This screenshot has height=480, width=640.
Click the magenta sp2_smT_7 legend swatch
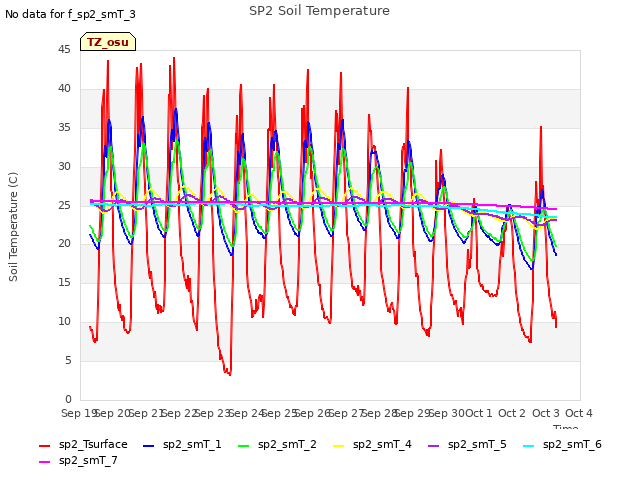pyautogui.click(x=44, y=462)
